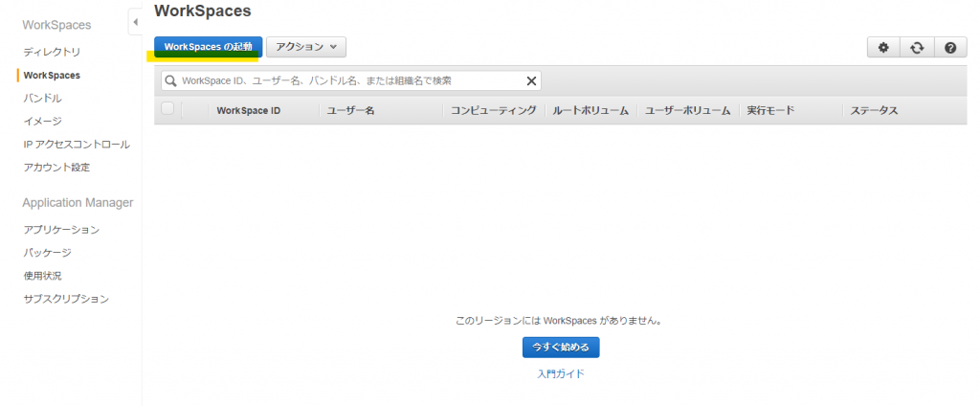Sort by the ユーザー名 column header
This screenshot has width=980, height=406.
pyautogui.click(x=350, y=111)
